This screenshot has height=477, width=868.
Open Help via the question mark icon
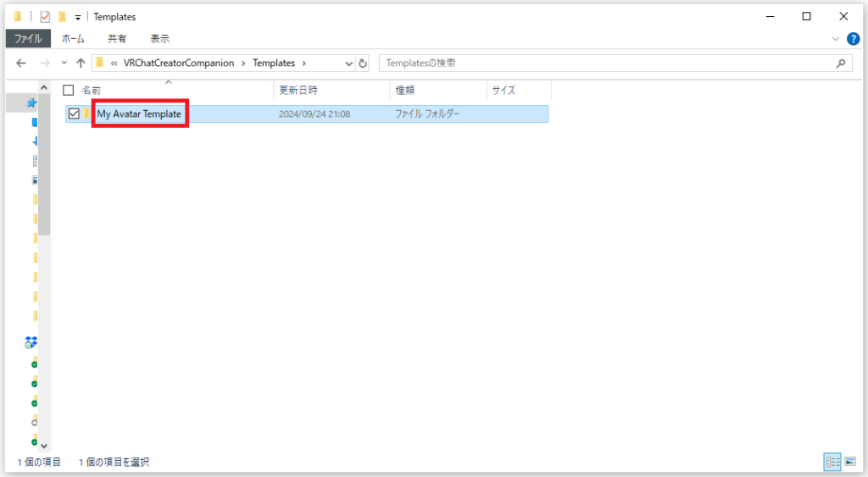point(853,39)
